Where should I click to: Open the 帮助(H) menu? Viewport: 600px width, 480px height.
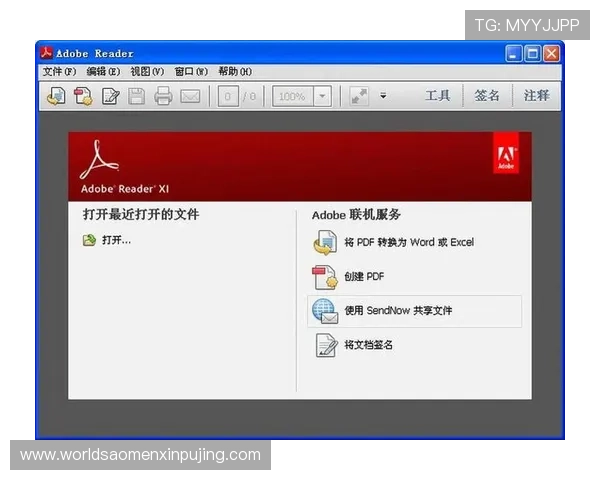click(235, 72)
